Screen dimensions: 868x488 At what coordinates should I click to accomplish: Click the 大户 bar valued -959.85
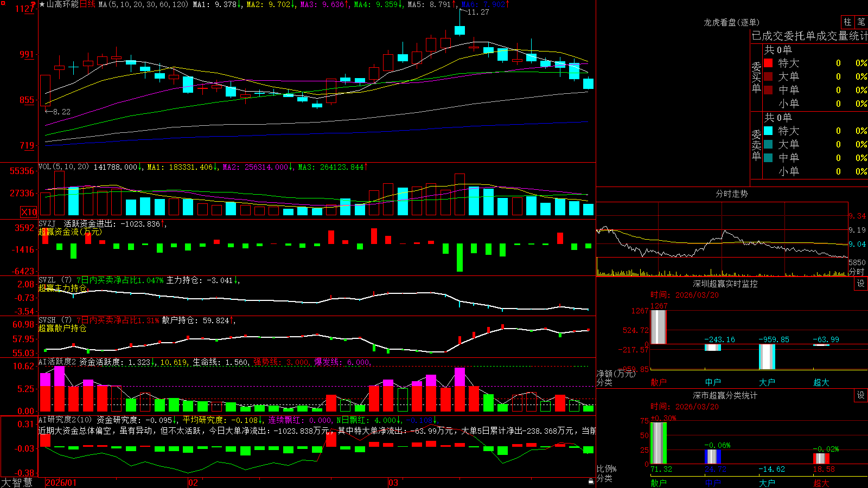click(767, 357)
